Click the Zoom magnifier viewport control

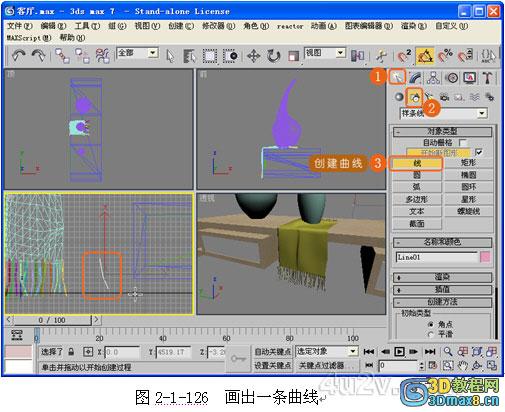pos(448,351)
